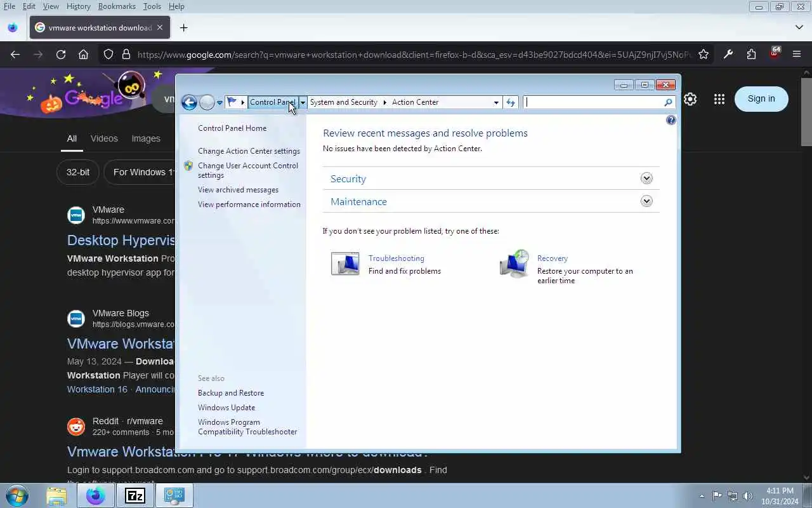This screenshot has height=508, width=812.
Task: Click the Security section heading
Action: point(348,179)
